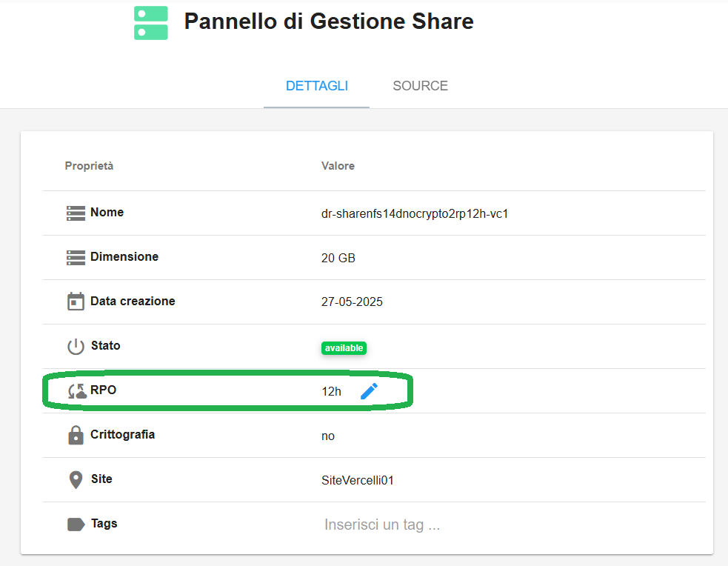Click the tag icon beside Tags
The image size is (728, 566).
[76, 525]
